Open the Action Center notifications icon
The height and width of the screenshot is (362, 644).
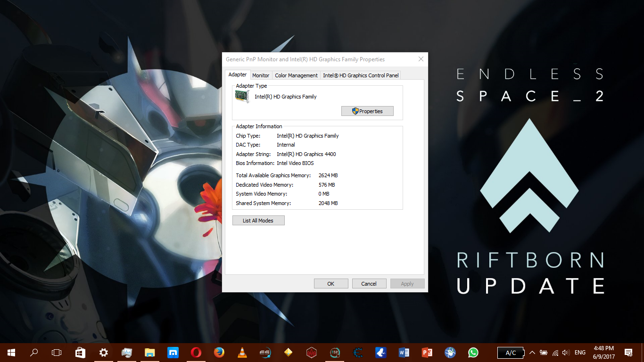[x=628, y=353]
